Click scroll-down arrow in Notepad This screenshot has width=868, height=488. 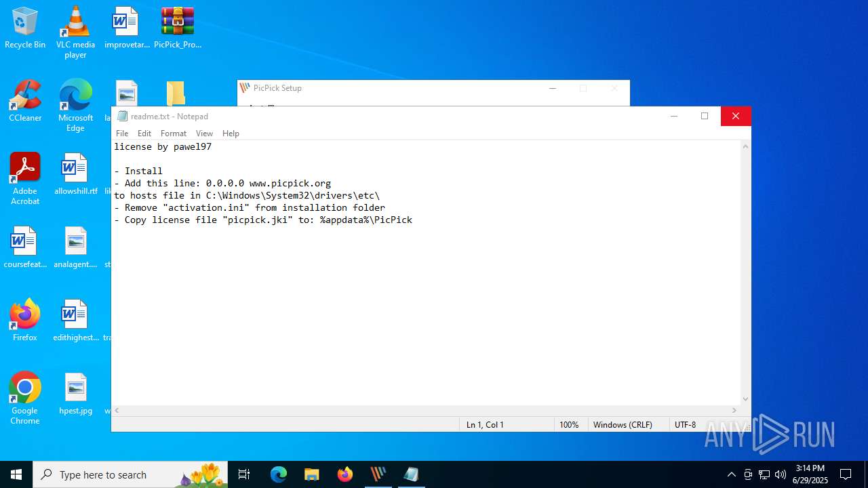tap(746, 399)
